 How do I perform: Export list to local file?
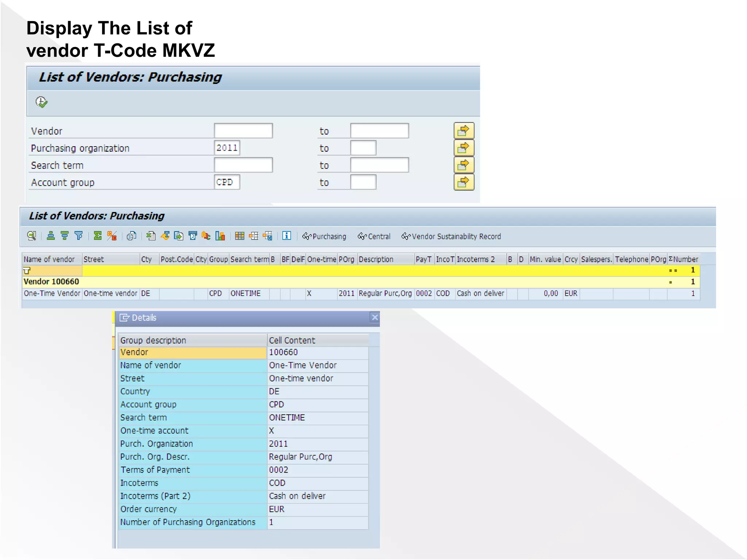179,236
